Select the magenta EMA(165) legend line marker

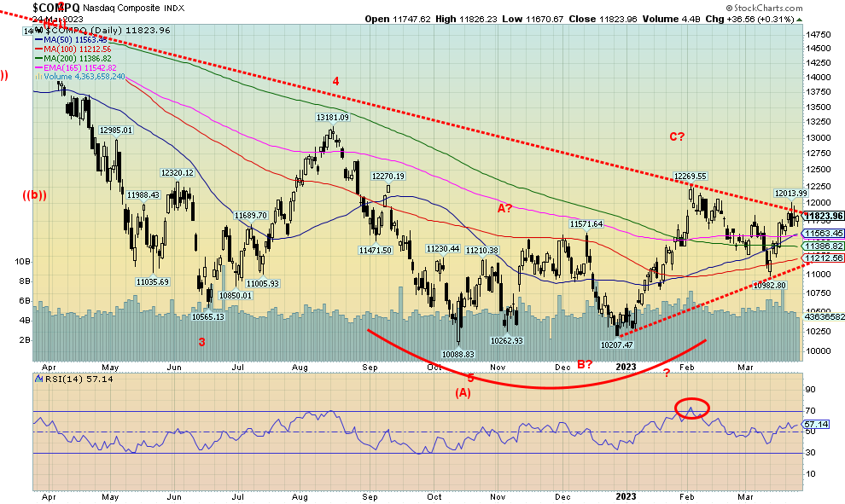click(39, 67)
